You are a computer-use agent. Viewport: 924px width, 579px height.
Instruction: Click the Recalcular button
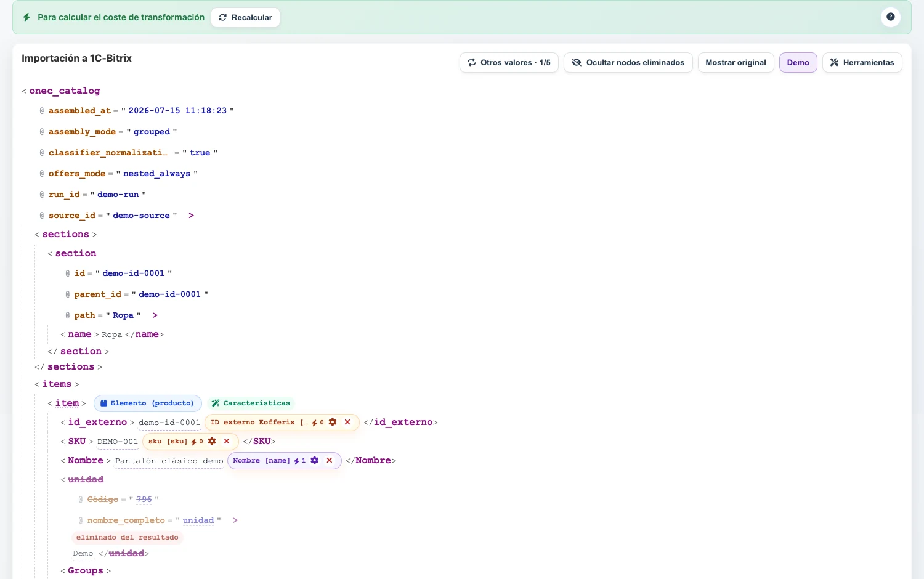(245, 17)
